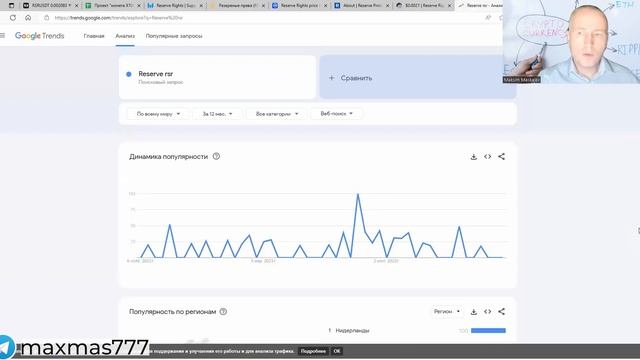The width and height of the screenshot is (640, 360).
Task: Open the Все категории dropdown
Action: [277, 114]
